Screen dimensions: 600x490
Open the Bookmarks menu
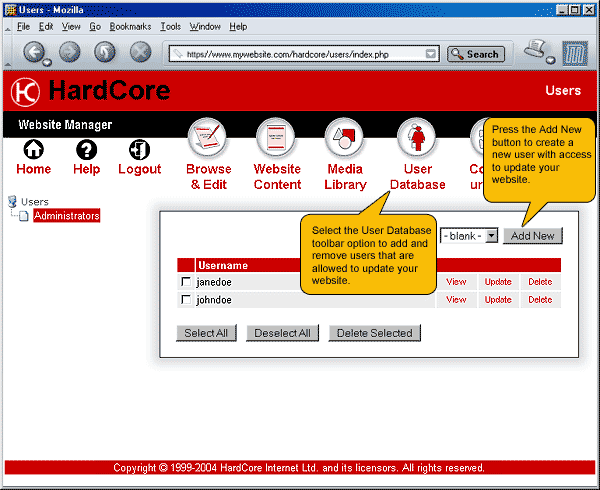(130, 26)
